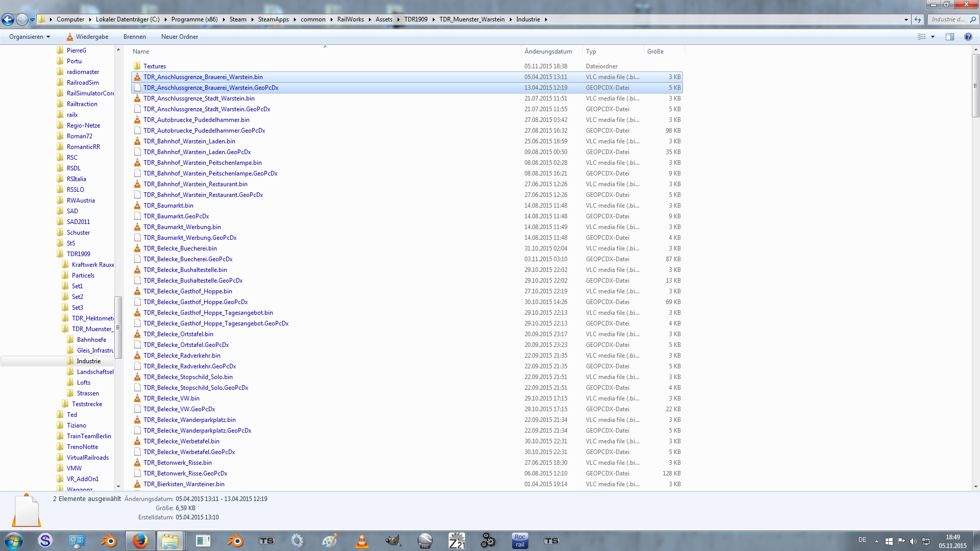Select file TDR_Belecke_Buecherei.GeoPcDx
The width and height of the screenshot is (980, 551).
188,259
